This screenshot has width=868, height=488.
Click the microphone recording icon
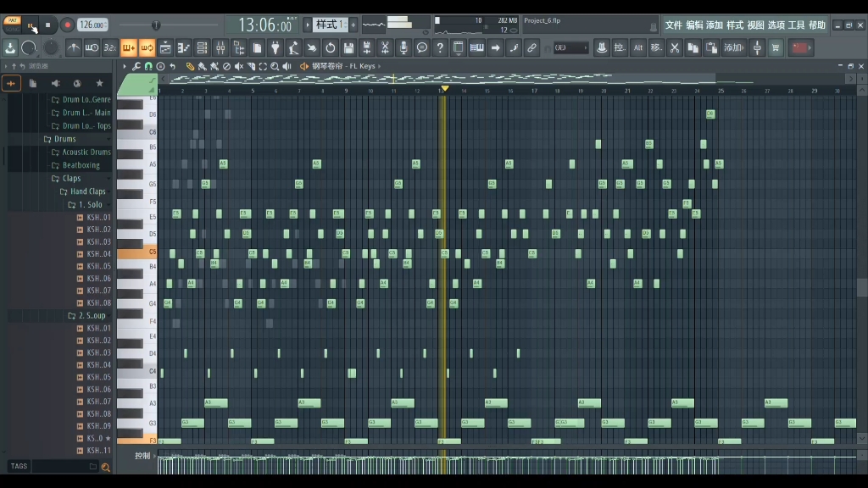[403, 47]
